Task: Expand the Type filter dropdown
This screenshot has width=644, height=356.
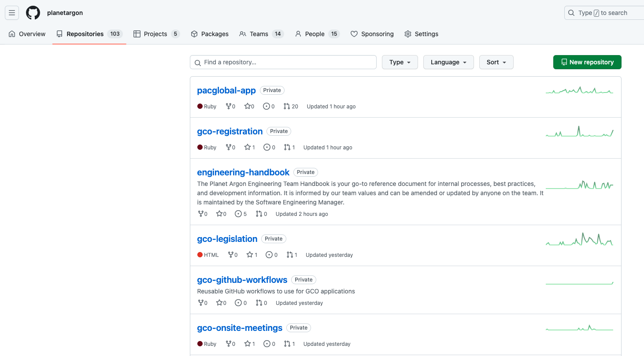Action: click(400, 62)
